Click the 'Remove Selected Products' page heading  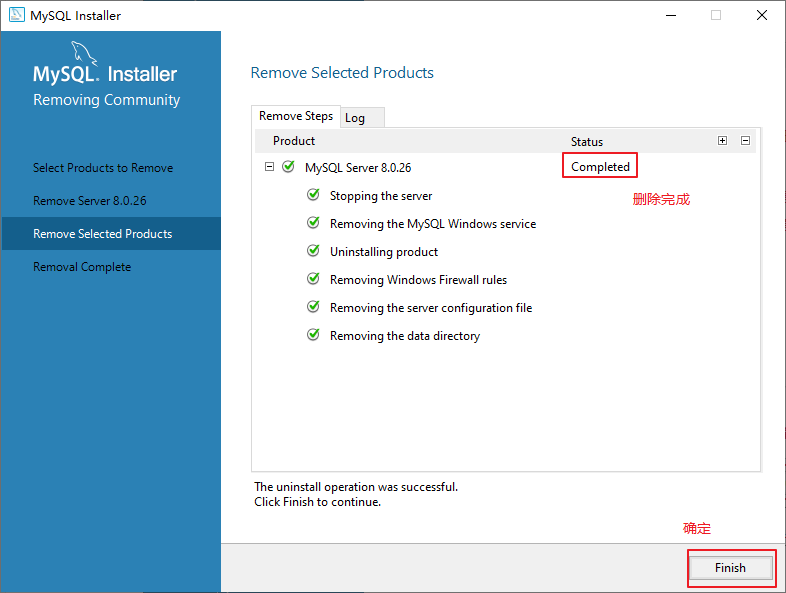click(342, 73)
